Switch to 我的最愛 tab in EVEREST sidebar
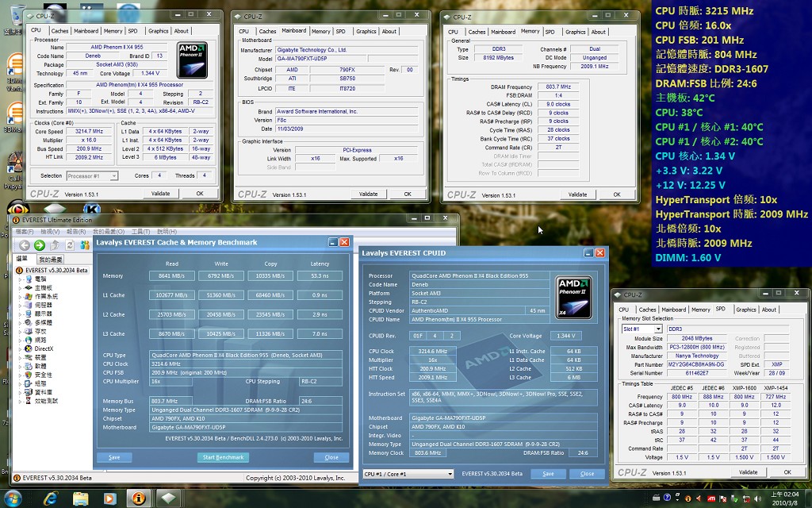 click(51, 260)
